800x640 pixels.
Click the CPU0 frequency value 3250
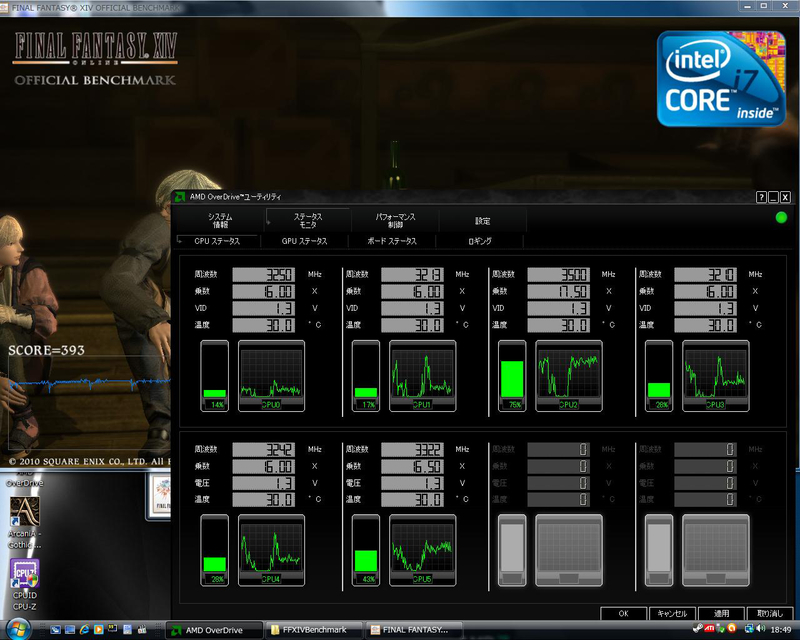(x=263, y=275)
